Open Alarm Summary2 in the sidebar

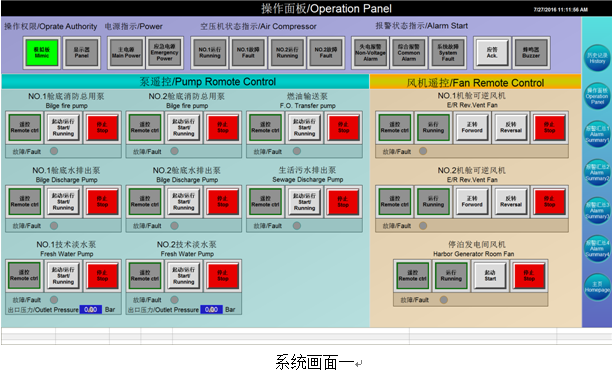(x=597, y=172)
